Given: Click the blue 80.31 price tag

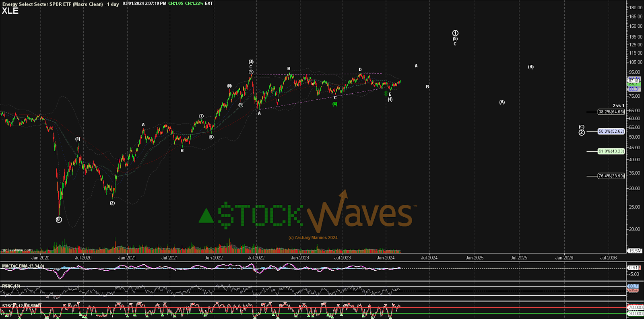Looking at the screenshot, I should pos(634,89).
